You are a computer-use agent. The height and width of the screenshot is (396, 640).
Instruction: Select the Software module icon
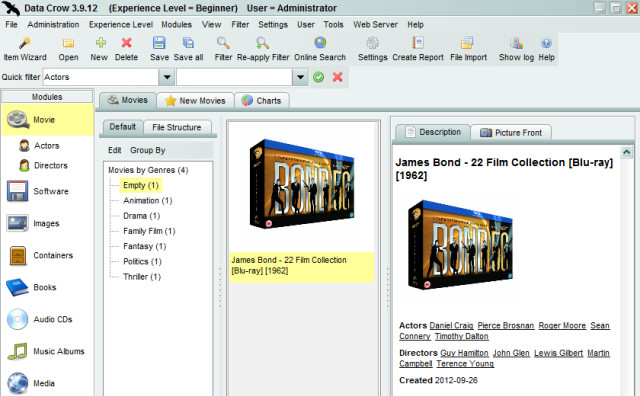(18, 191)
